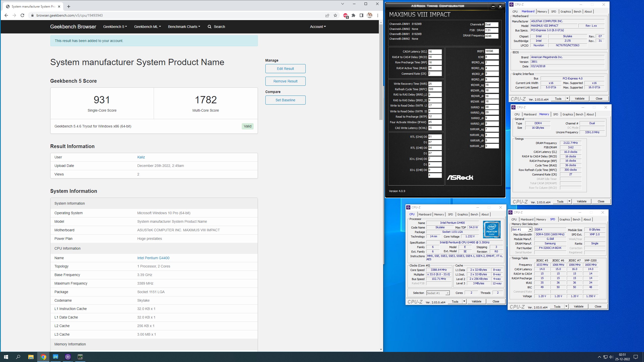Show hidden system tray icons
The image size is (644, 362).
tap(599, 357)
